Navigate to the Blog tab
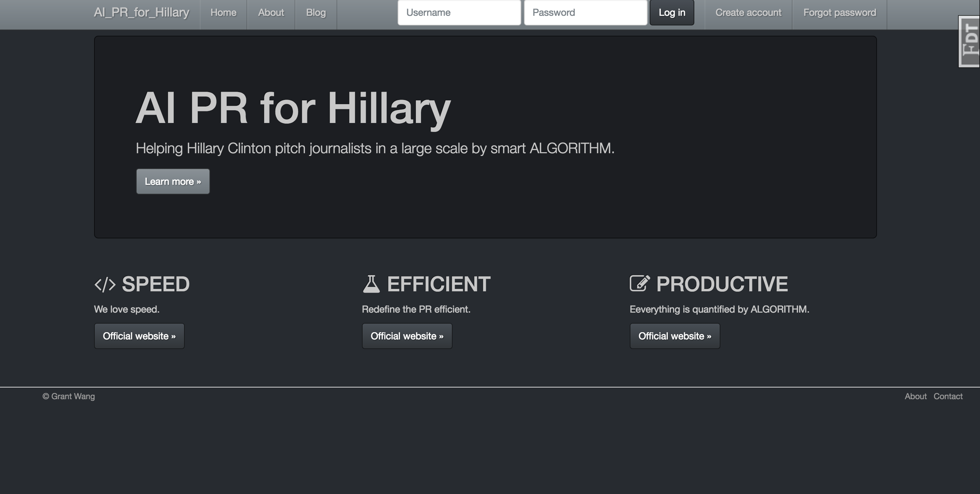980x494 pixels. click(316, 13)
